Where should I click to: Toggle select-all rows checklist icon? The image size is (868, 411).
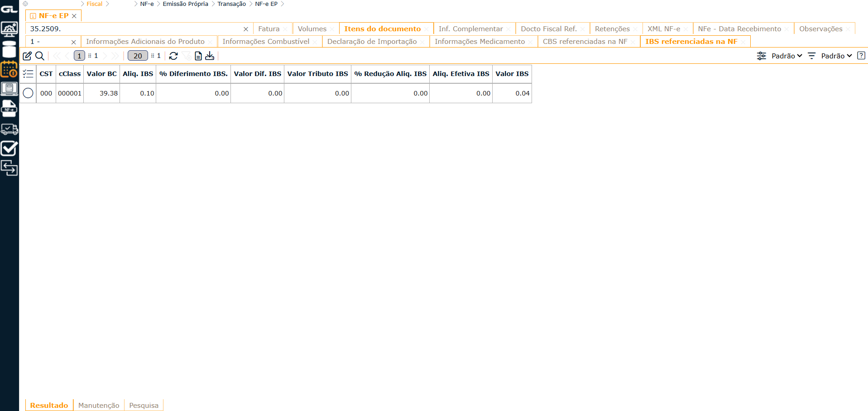(28, 74)
